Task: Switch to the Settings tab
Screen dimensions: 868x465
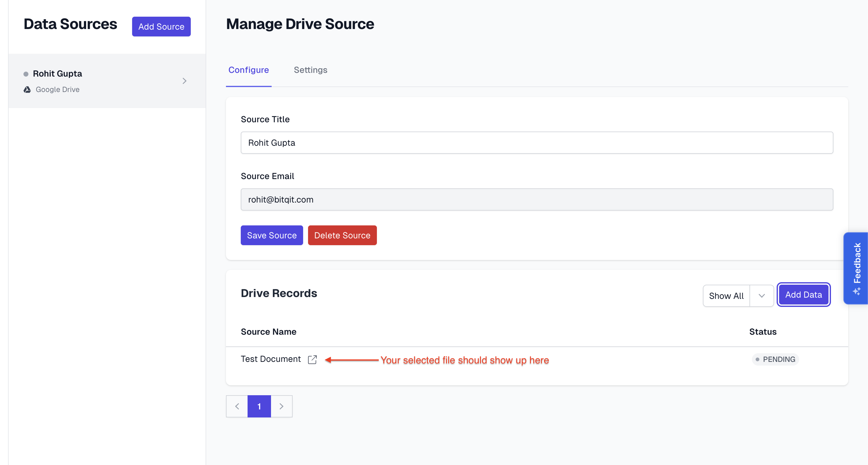Action: pyautogui.click(x=310, y=70)
